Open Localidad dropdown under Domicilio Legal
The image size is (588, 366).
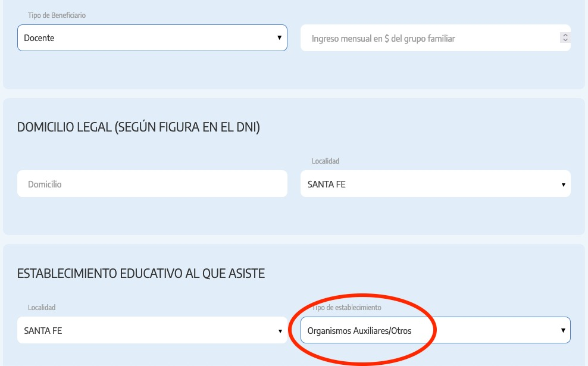tap(434, 184)
